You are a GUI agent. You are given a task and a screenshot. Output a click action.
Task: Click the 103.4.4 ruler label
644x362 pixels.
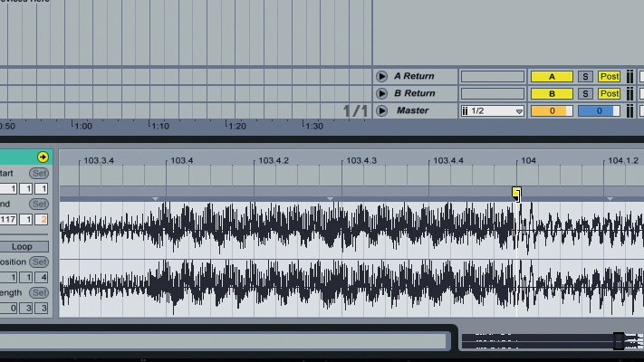tap(448, 160)
